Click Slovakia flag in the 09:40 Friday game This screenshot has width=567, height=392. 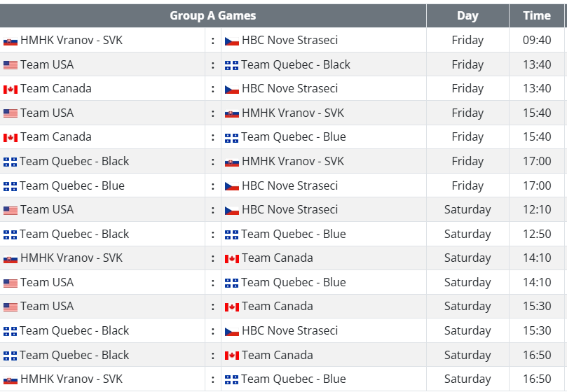point(11,41)
